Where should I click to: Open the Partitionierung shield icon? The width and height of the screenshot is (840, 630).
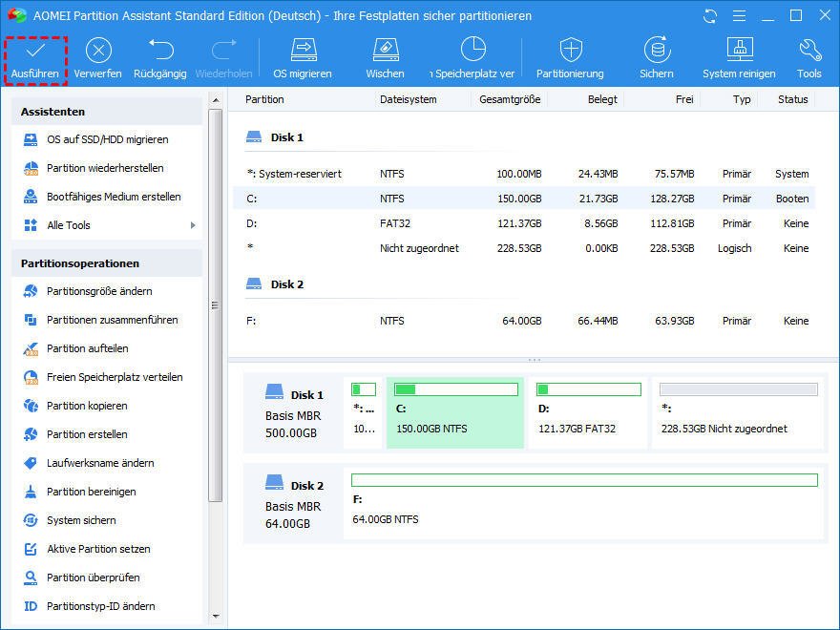click(571, 50)
